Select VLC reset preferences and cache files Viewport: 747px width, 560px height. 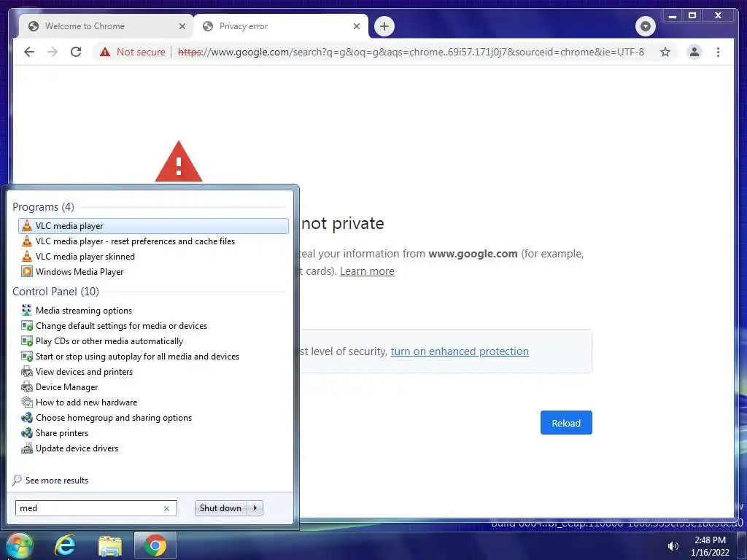pos(153,241)
